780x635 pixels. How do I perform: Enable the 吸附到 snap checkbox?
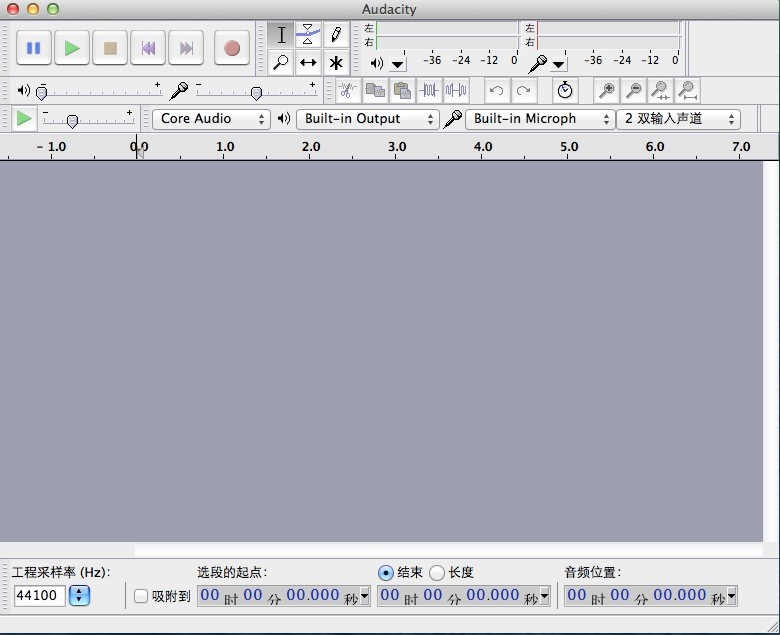(141, 597)
